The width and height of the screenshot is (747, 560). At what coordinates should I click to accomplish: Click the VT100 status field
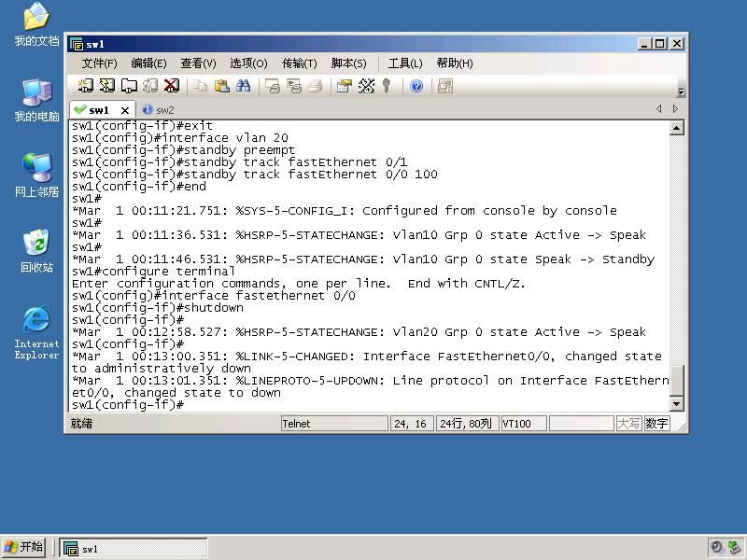pos(524,424)
